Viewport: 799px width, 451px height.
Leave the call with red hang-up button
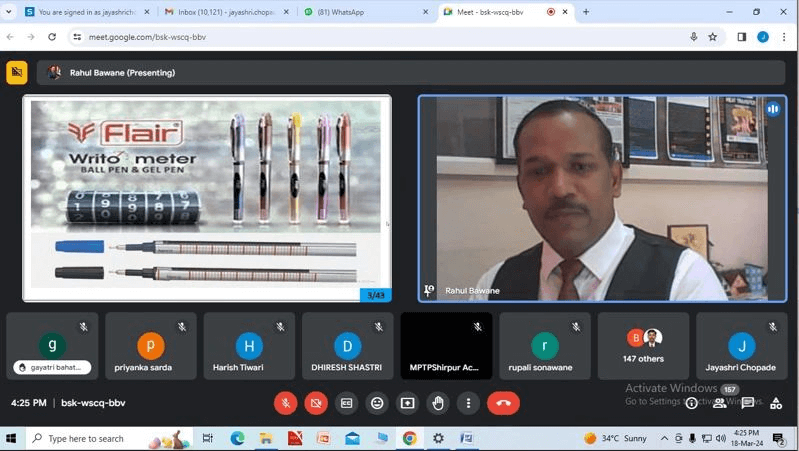[503, 403]
